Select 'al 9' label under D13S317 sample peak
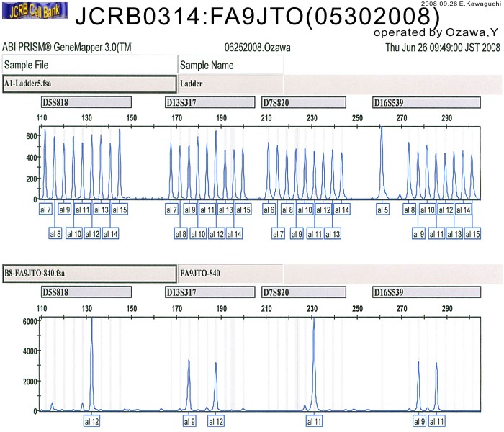 point(189,420)
